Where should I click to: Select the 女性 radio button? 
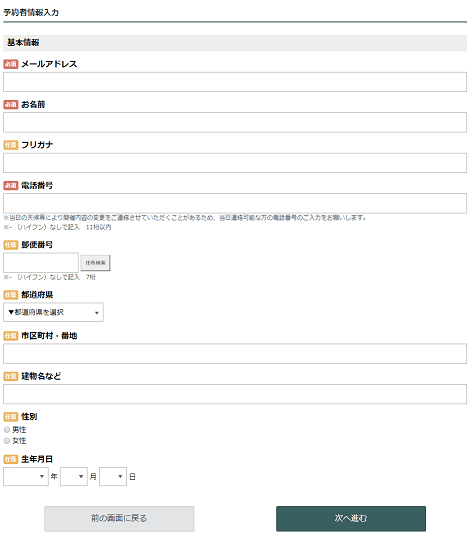(x=7, y=441)
